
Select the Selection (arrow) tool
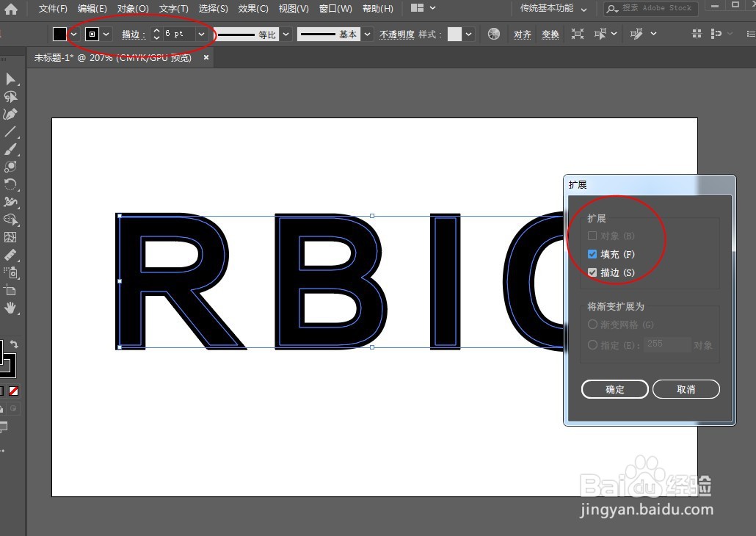coord(10,79)
